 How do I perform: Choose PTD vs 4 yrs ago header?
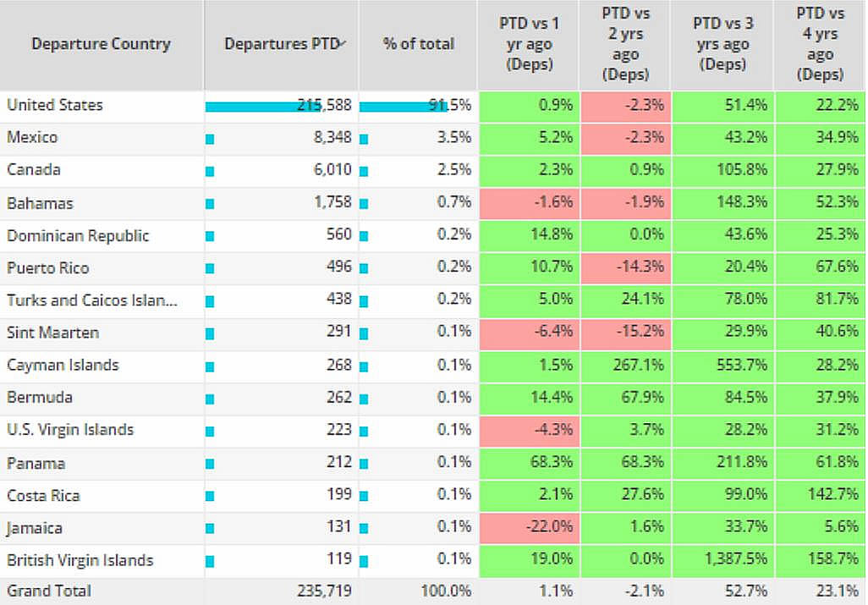[820, 44]
